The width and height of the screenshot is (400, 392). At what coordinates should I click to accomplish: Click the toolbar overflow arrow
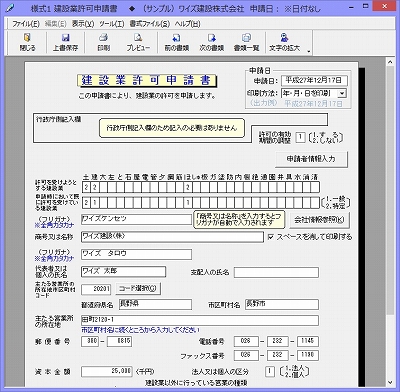coord(309,51)
